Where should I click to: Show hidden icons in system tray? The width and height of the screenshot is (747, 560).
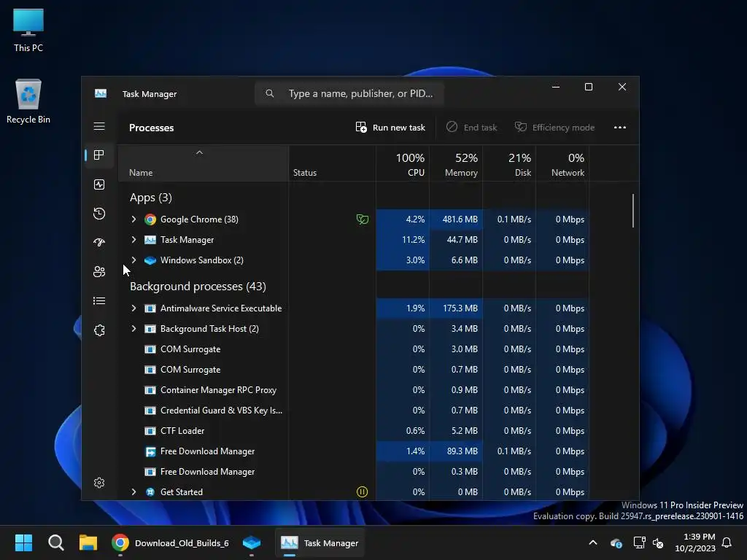593,542
